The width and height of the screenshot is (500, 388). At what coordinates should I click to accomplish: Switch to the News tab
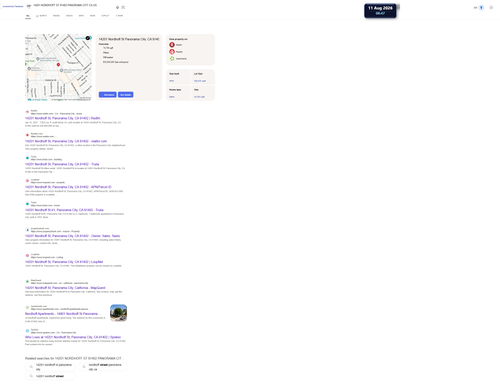point(93,16)
